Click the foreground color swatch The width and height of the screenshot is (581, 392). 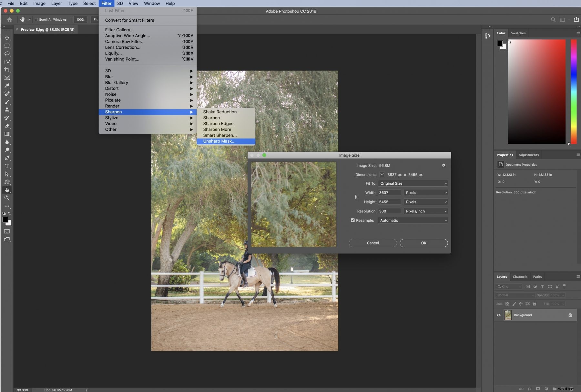(5, 220)
